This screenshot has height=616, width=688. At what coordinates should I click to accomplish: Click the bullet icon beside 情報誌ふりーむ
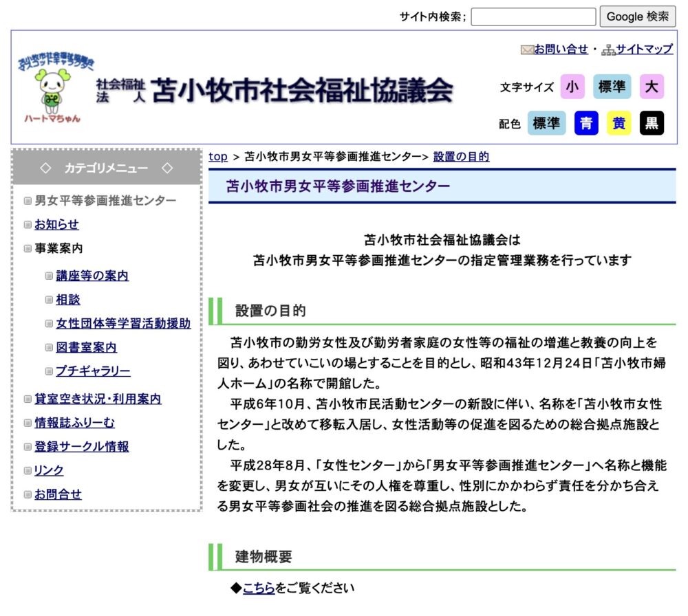[x=28, y=423]
